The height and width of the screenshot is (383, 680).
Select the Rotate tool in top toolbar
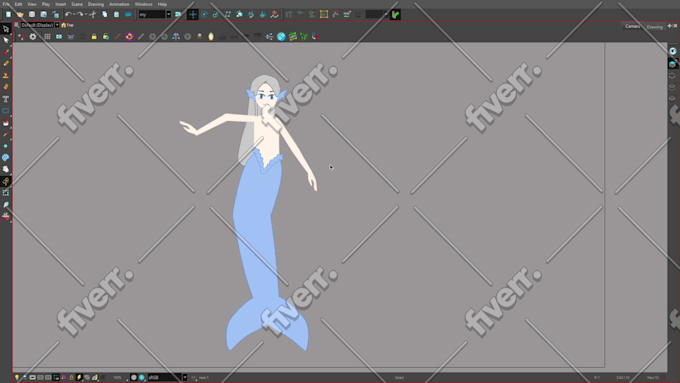point(204,14)
